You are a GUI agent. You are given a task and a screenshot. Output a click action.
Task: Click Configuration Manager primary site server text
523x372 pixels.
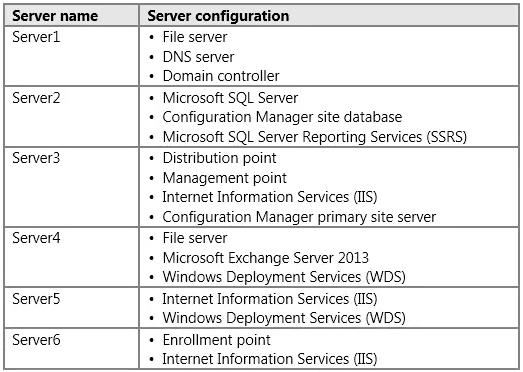point(299,217)
